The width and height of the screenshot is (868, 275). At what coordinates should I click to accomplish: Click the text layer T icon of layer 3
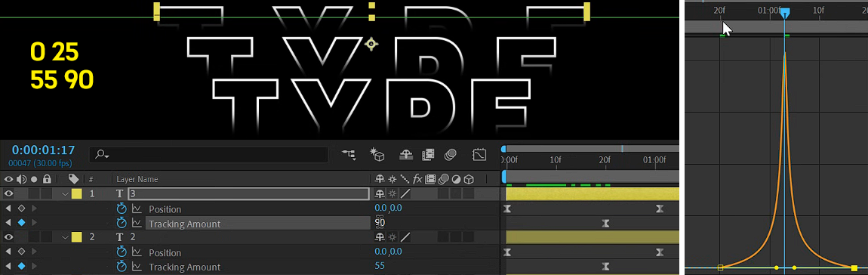coord(119,193)
